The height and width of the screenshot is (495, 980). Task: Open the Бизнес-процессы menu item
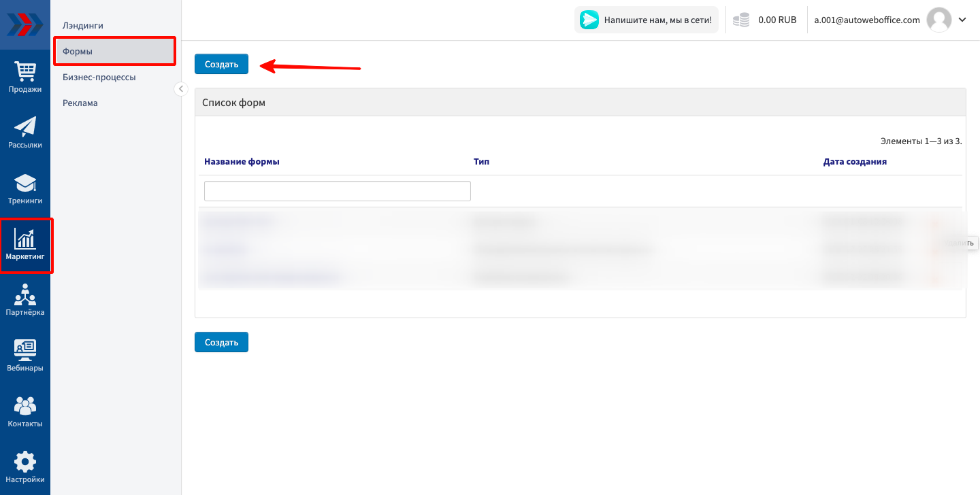click(x=99, y=77)
